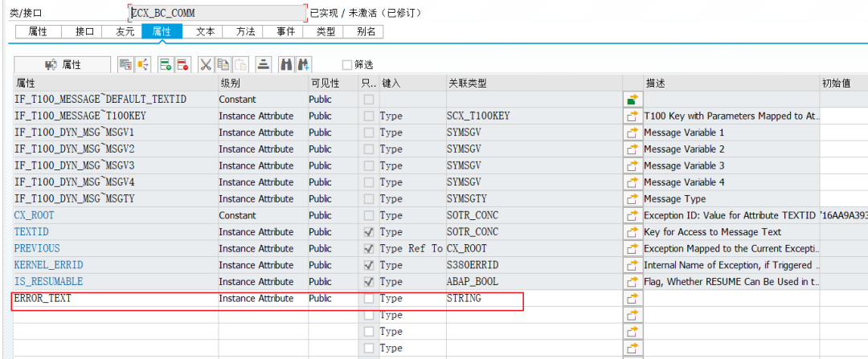Click Find Next binoculars-plus icon
This screenshot has height=359, width=868.
(x=303, y=65)
